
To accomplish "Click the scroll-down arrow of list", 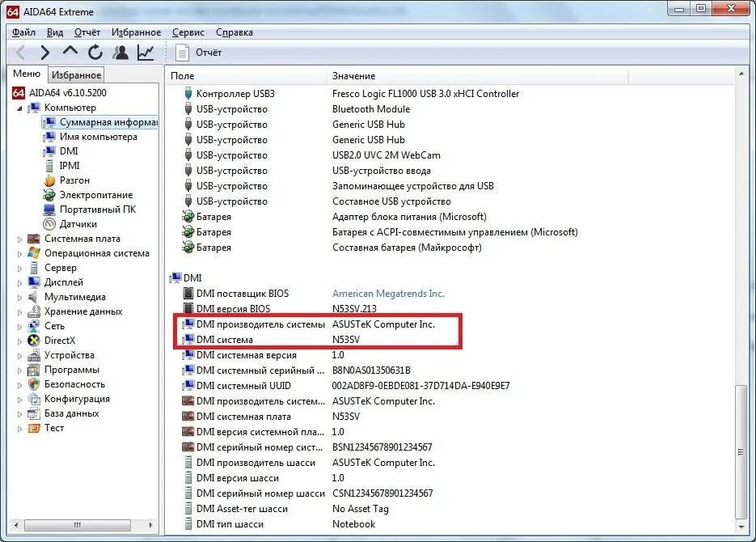I will click(x=741, y=527).
